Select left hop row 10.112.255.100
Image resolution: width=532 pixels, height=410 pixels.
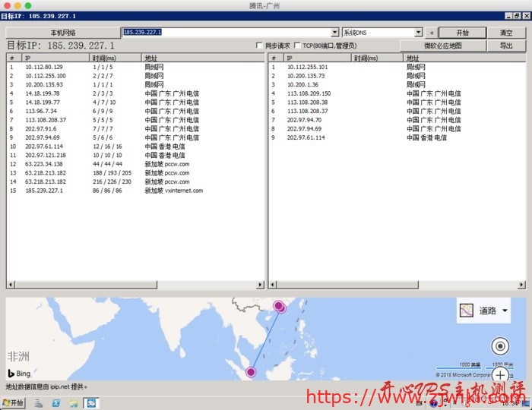(135, 76)
